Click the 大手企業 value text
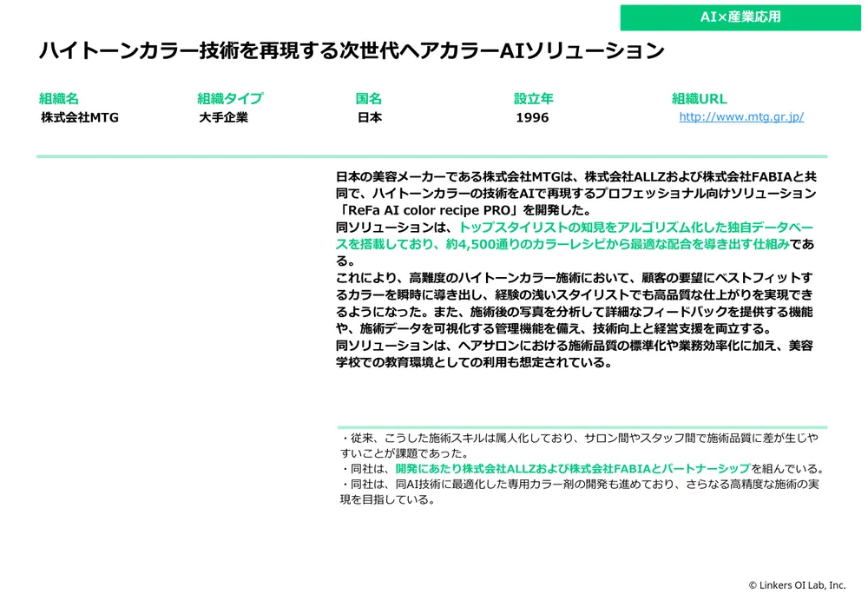This screenshot has width=868, height=601. point(223,117)
